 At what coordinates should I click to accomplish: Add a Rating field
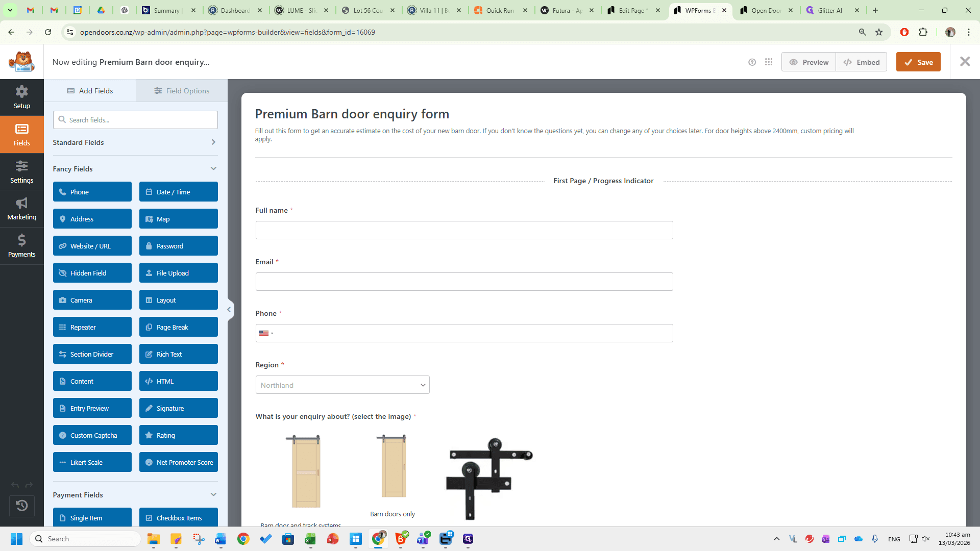pos(179,435)
